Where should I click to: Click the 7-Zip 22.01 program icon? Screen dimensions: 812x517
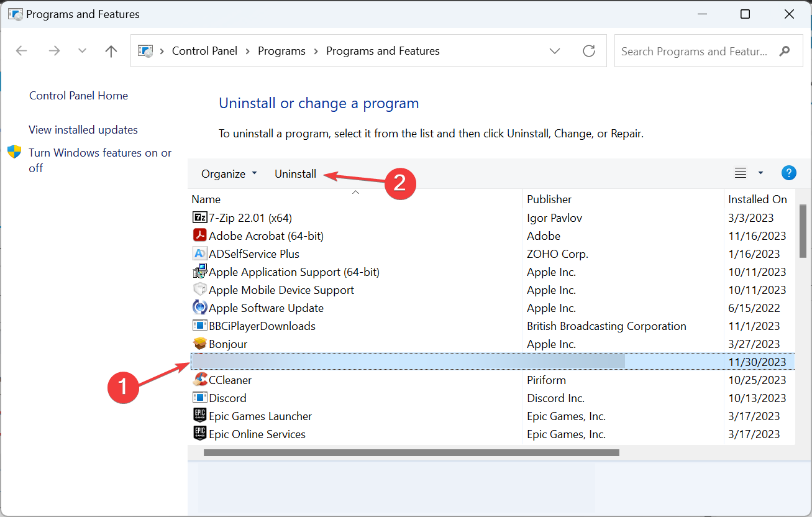pyautogui.click(x=199, y=217)
